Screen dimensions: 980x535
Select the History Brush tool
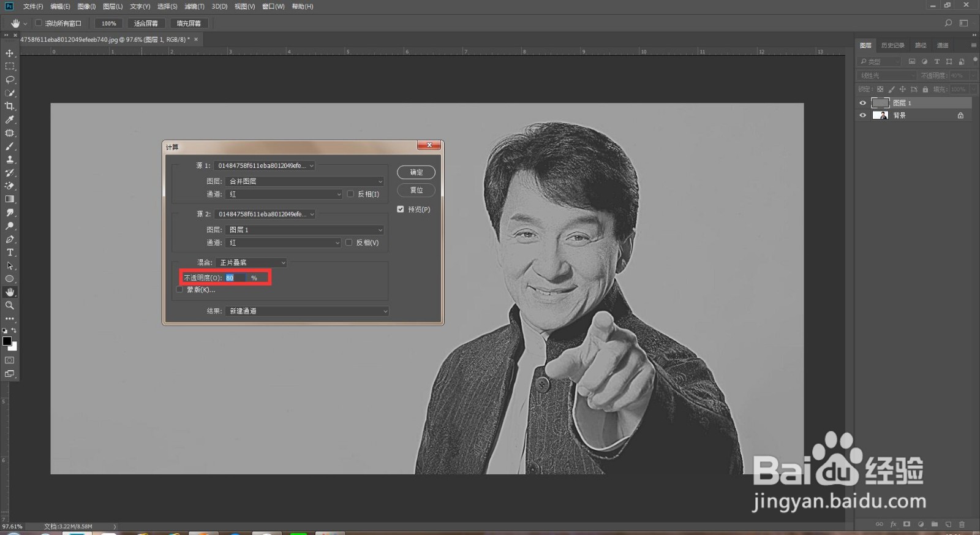pos(10,173)
